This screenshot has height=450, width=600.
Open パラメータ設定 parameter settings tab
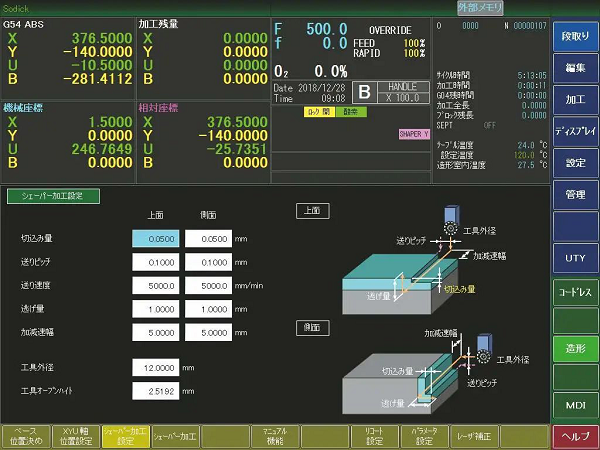pyautogui.click(x=424, y=436)
